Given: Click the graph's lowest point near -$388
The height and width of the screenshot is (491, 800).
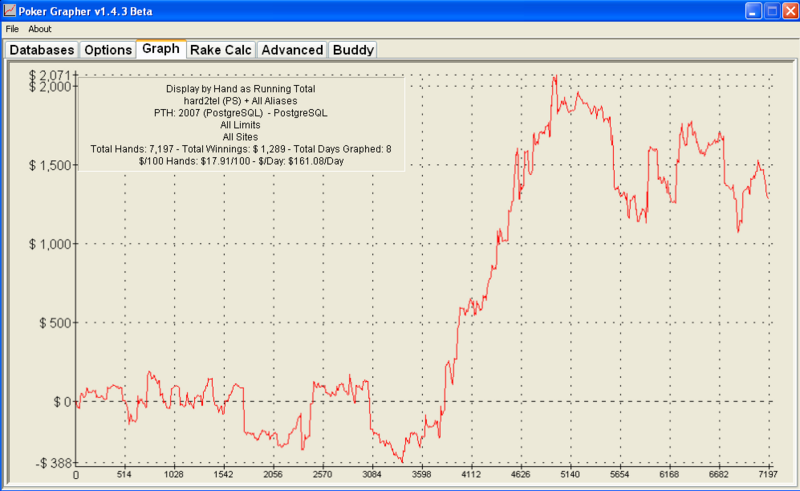Looking at the screenshot, I should click(x=403, y=461).
